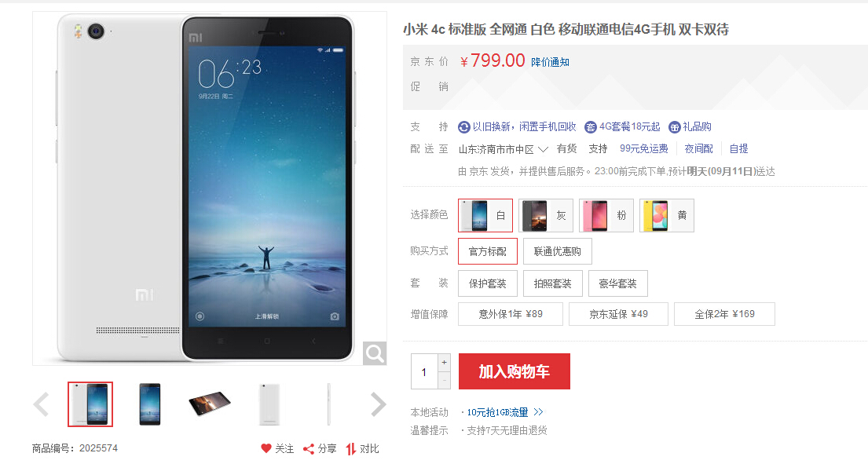The width and height of the screenshot is (868, 464).
Task: Add the phone to cart (加入购物车)
Action: 515,371
